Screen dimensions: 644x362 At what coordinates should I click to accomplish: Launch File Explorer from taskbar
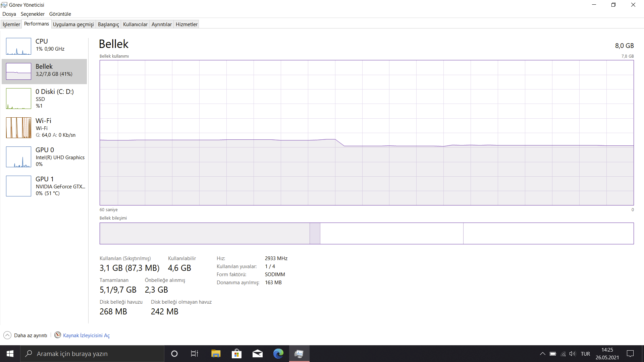(216, 354)
